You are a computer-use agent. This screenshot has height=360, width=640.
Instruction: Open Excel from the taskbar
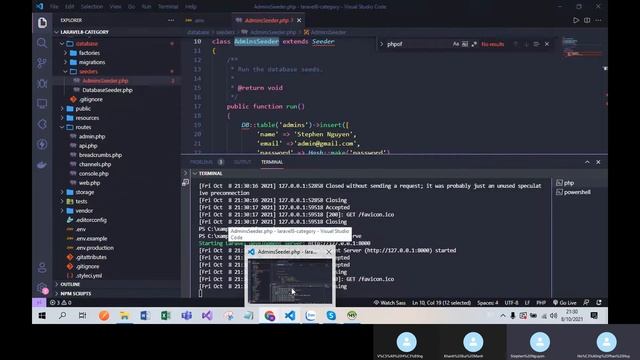[166, 316]
